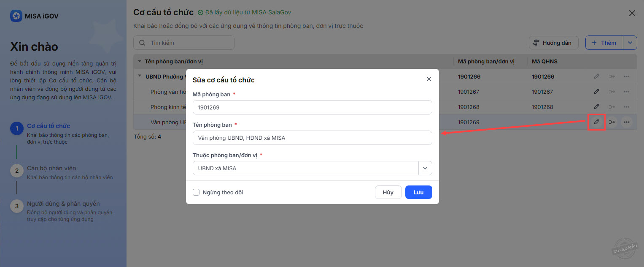Open the more options dots for row 1901266
Image resolution: width=644 pixels, height=267 pixels.
click(x=627, y=76)
